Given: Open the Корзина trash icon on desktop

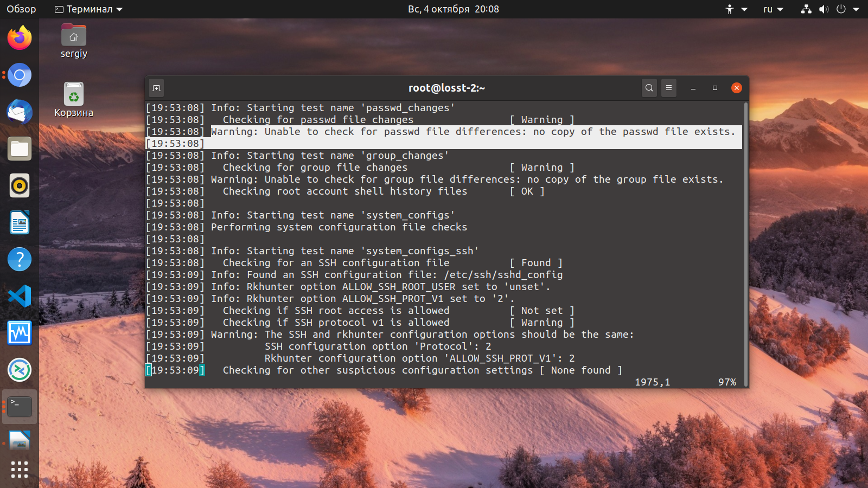Looking at the screenshot, I should coord(74,100).
